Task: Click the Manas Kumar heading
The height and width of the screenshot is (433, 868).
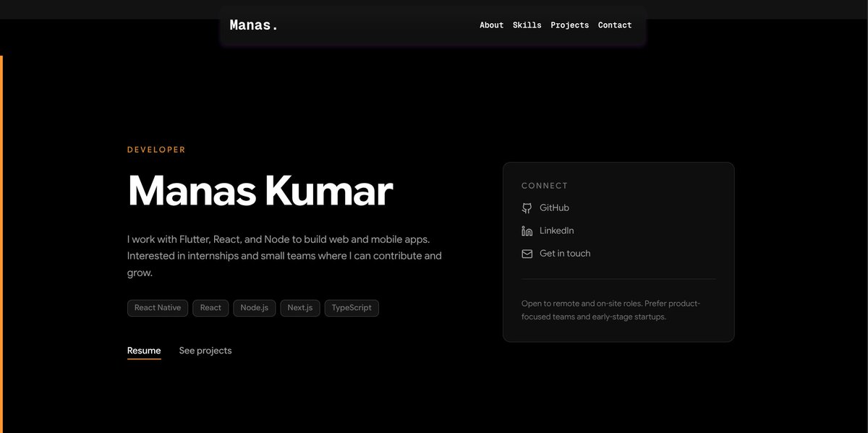Action: [260, 191]
